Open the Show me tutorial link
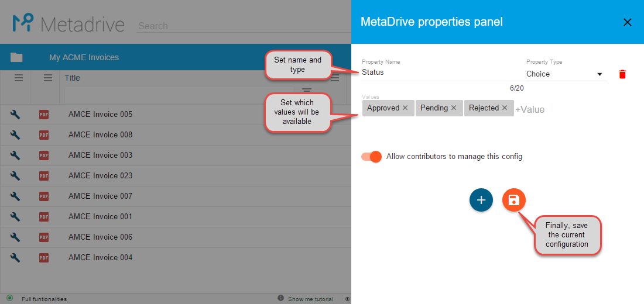644x304 pixels. pos(310,299)
